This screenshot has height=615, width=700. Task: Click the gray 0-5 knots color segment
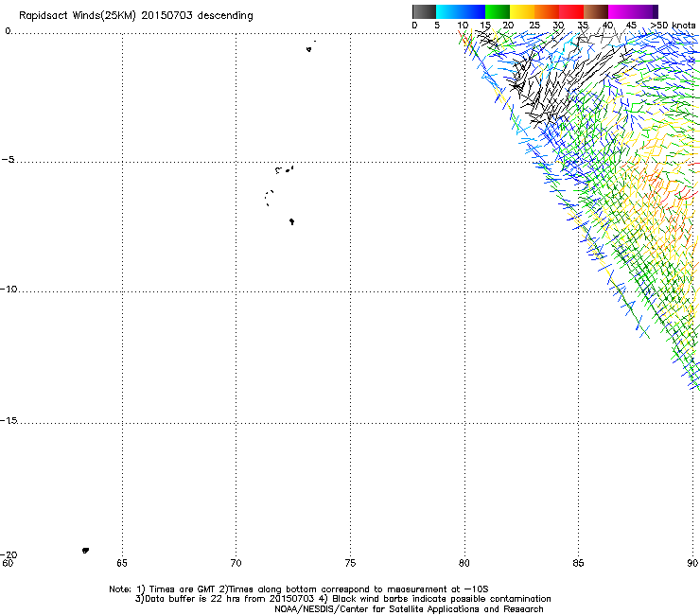point(424,11)
